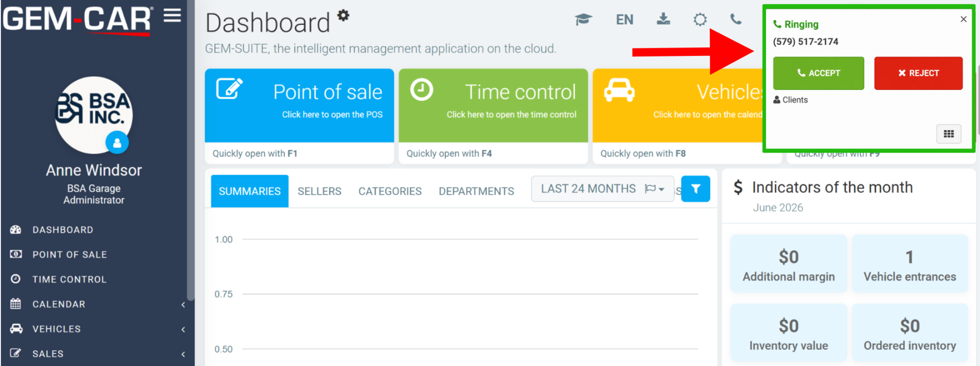Open the Vehicles calendar tile
The height and width of the screenshot is (366, 980).
point(677,105)
